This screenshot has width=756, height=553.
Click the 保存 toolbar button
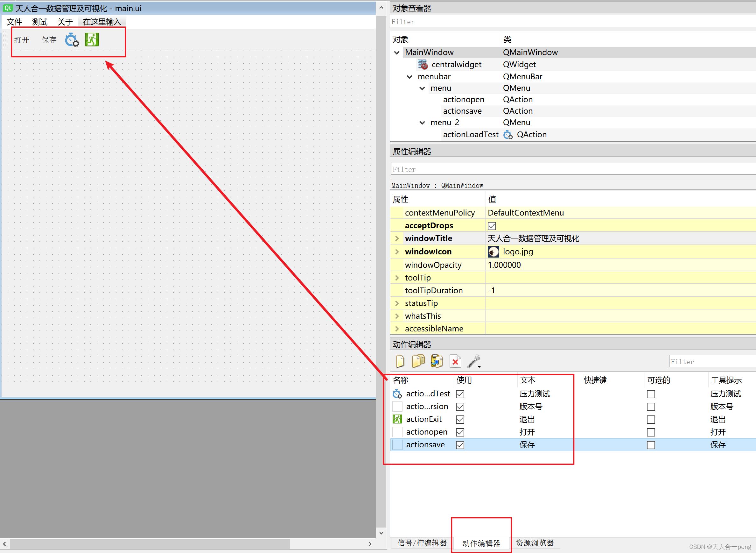point(49,40)
